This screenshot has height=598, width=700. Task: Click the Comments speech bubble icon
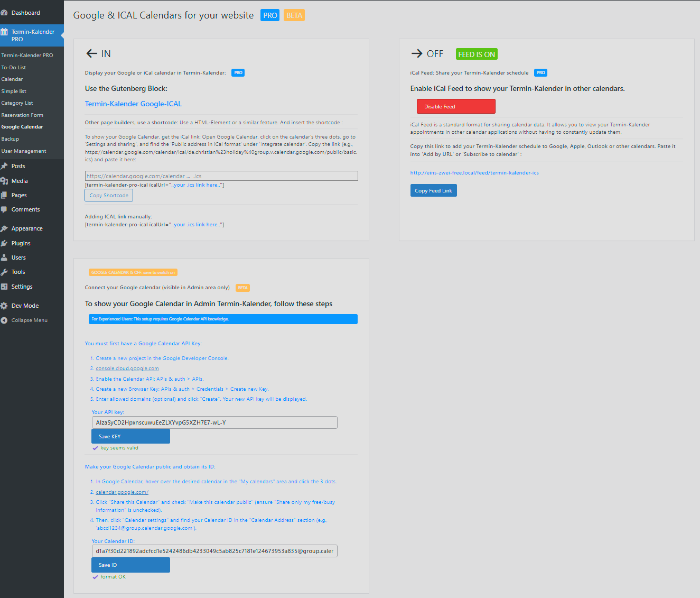pos(4,209)
